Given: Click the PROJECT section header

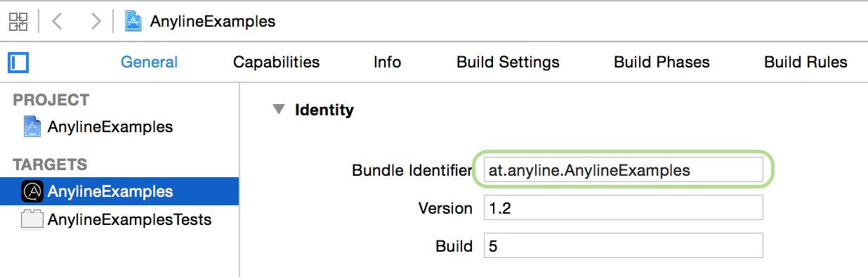Looking at the screenshot, I should (x=51, y=100).
